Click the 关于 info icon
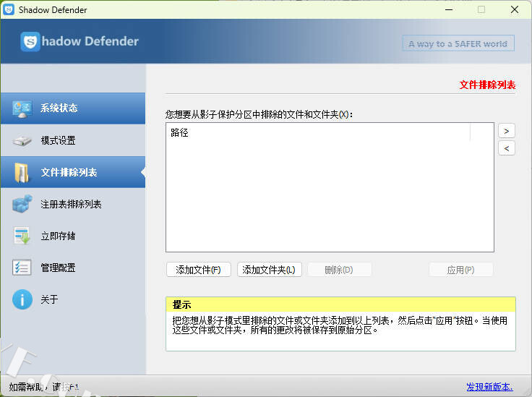Screen dimensions: 532x397 pyautogui.click(x=22, y=299)
